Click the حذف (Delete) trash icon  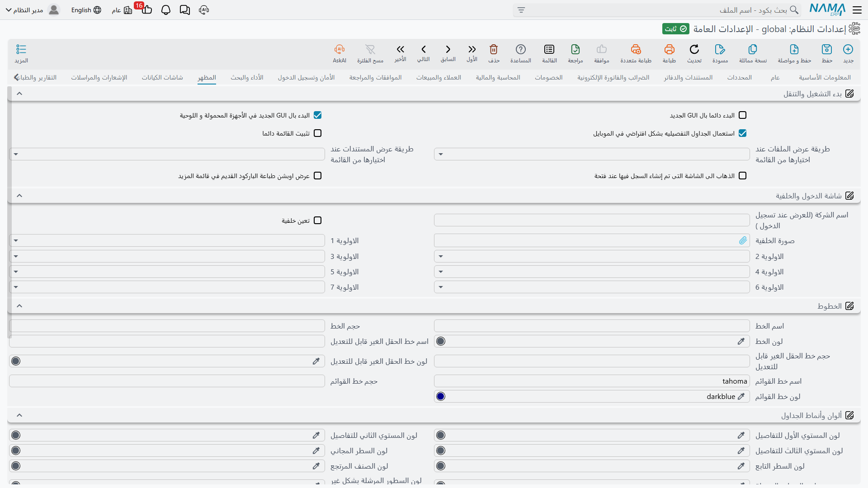tap(494, 49)
